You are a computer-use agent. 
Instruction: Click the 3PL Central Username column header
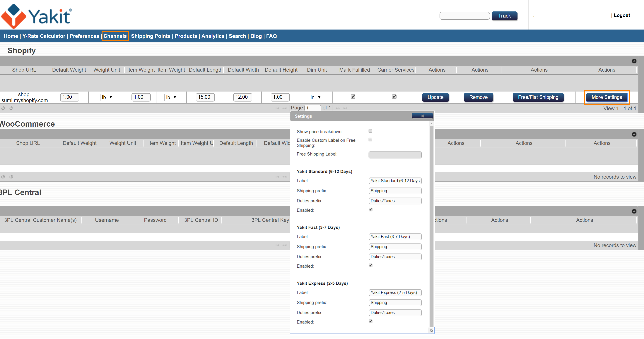107,220
